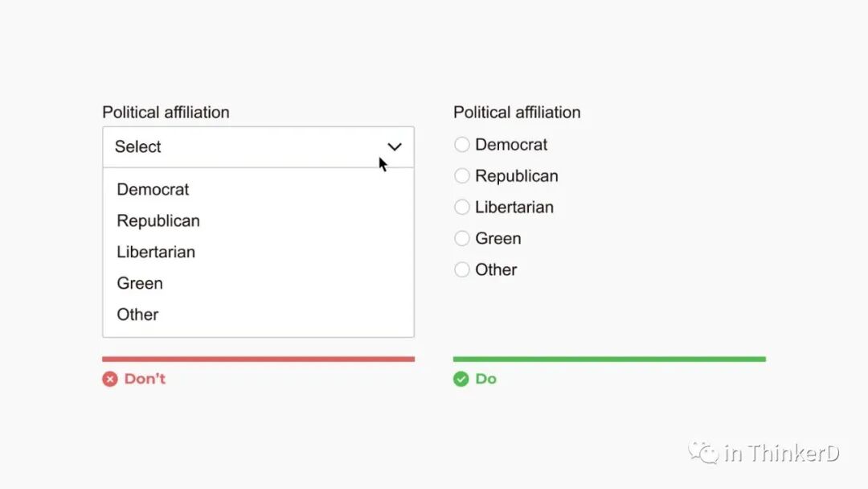The image size is (868, 489).
Task: Click the green Do label text
Action: 486,379
